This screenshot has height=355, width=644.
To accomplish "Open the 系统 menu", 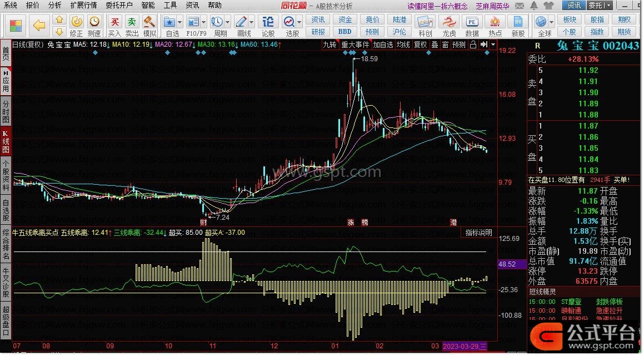I will tap(10, 6).
